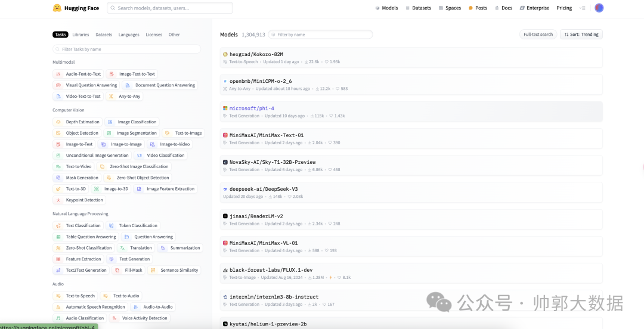Image resolution: width=644 pixels, height=329 pixels.
Task: Click the Image-to-Text task icon
Action: [58, 144]
